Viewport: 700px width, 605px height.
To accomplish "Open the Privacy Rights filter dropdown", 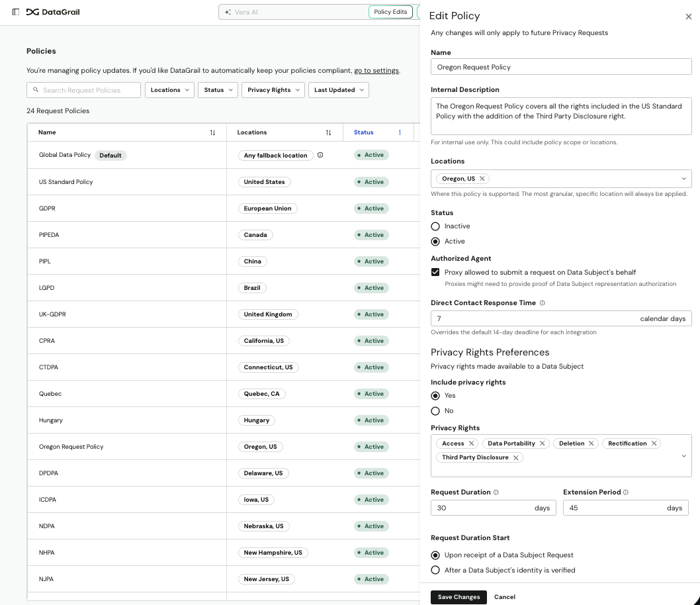I will tap(273, 90).
